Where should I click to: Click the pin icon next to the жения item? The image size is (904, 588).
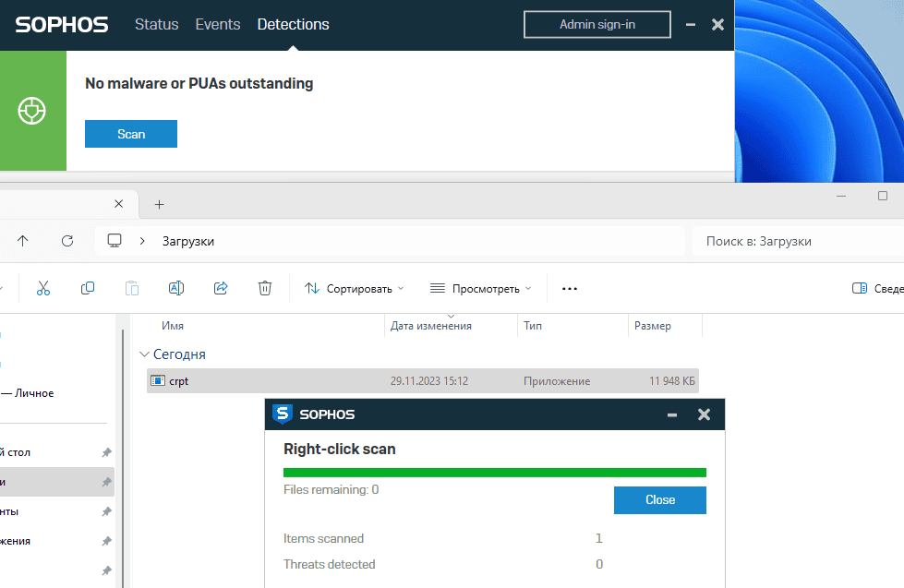pos(107,541)
